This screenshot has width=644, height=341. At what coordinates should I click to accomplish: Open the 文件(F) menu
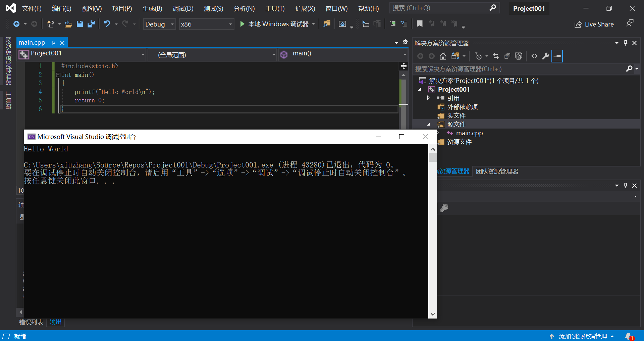(x=32, y=8)
